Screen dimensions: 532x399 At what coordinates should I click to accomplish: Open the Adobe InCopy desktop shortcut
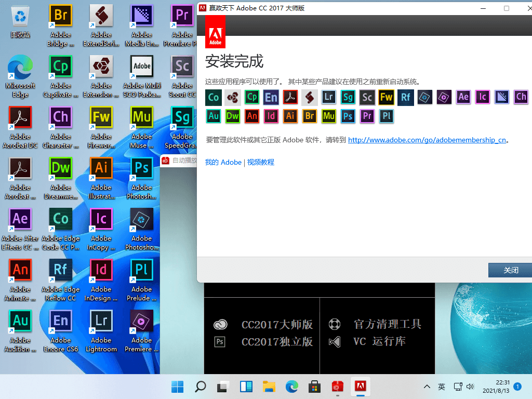tap(101, 229)
